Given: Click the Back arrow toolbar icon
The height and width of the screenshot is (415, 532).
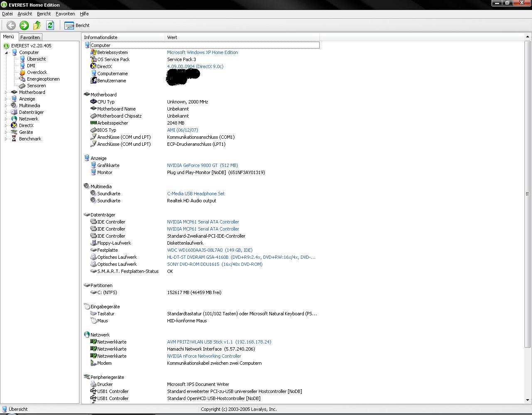Looking at the screenshot, I should (x=11, y=25).
